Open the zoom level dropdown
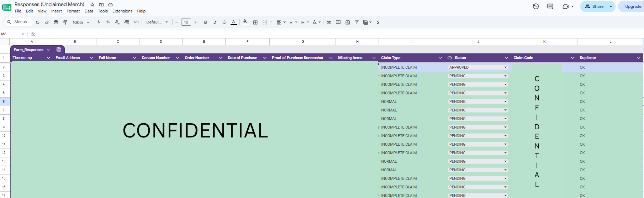This screenshot has height=198, width=644. (81, 22)
